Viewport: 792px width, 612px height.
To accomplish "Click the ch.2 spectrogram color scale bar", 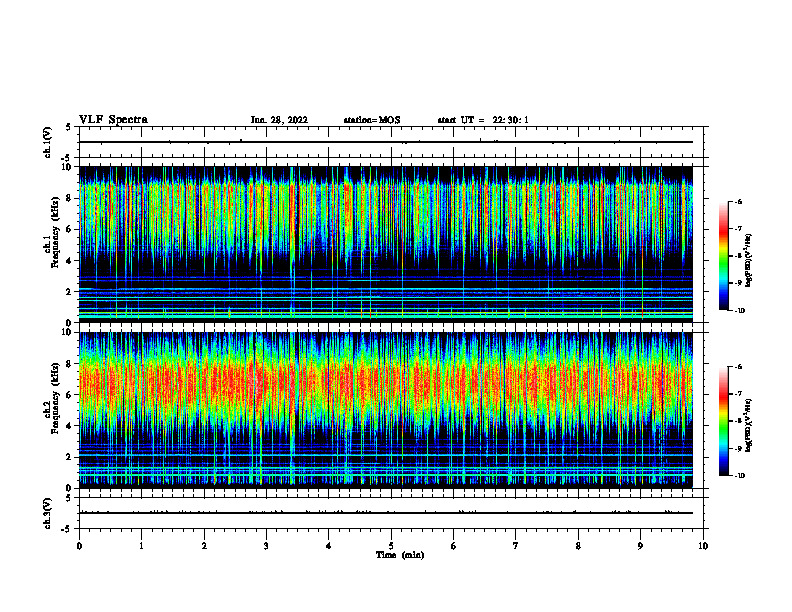I will 723,421.
